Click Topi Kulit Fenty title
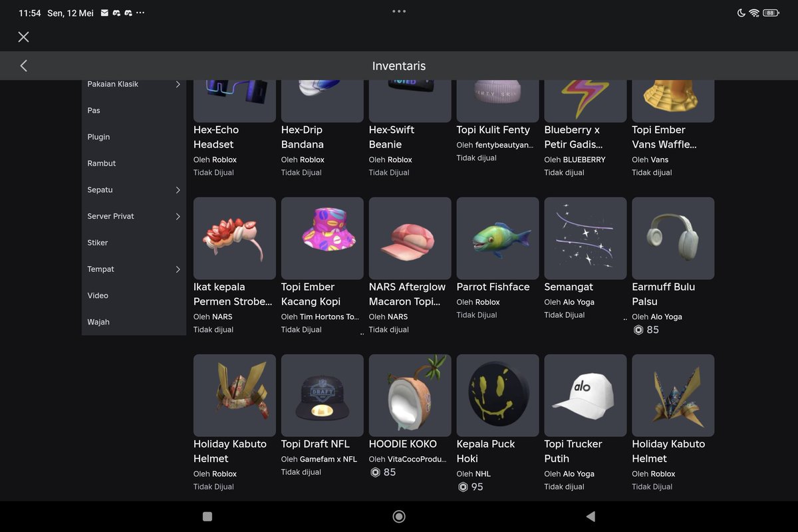 (x=493, y=130)
